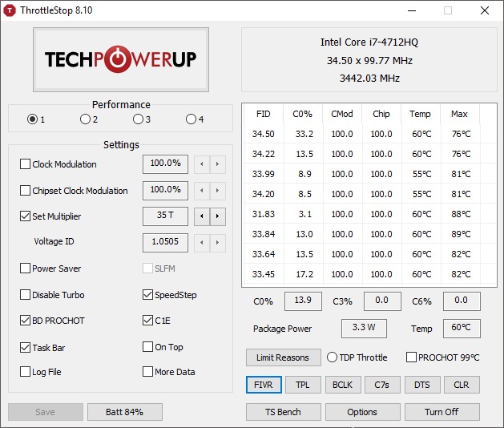
Task: Click the Turn Off button
Action: pos(442,412)
